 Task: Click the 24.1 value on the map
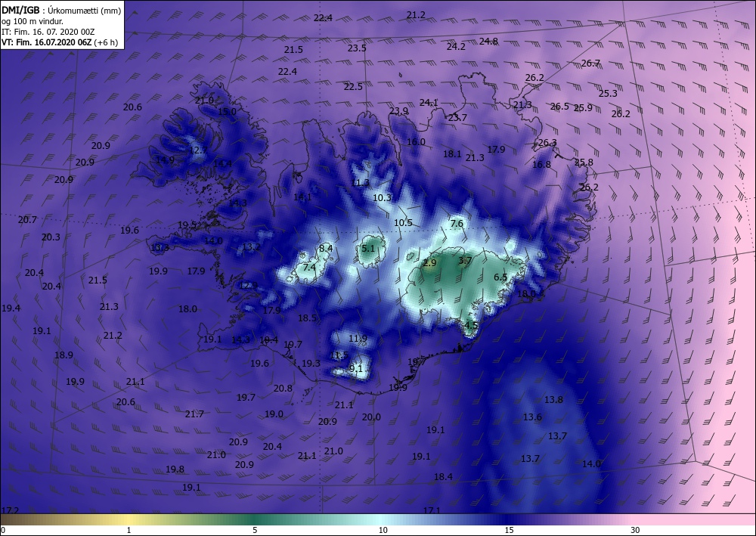pos(428,103)
